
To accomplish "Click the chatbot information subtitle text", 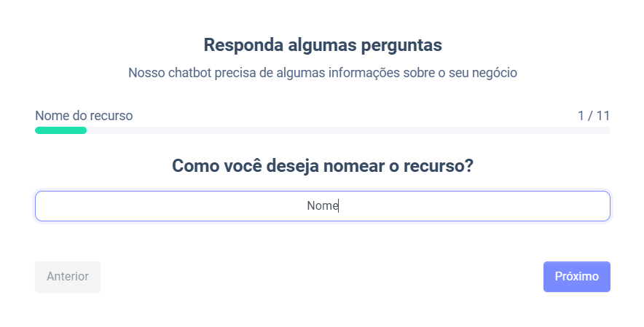I will (322, 73).
